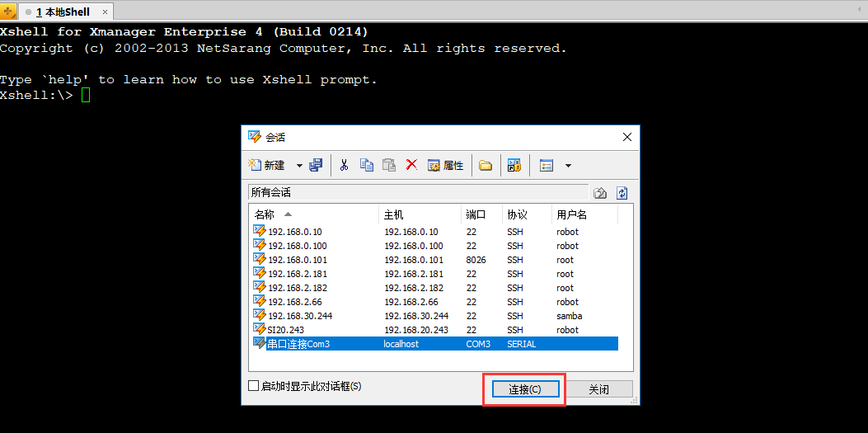Click the SERIAL protocol cell

coord(522,344)
